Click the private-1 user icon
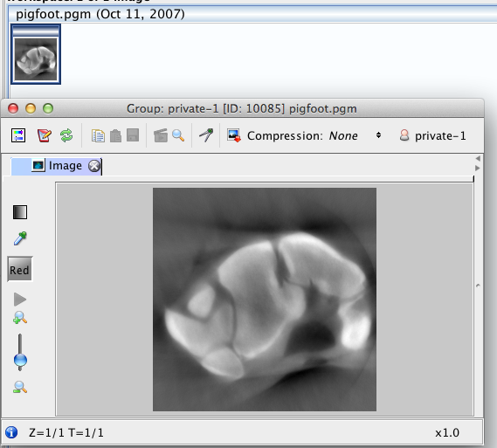The height and width of the screenshot is (448, 497). (404, 135)
